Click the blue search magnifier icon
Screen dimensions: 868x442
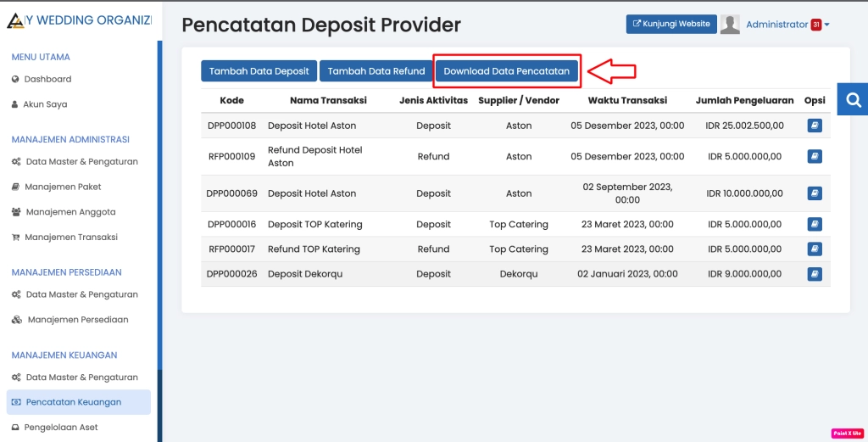point(853,99)
